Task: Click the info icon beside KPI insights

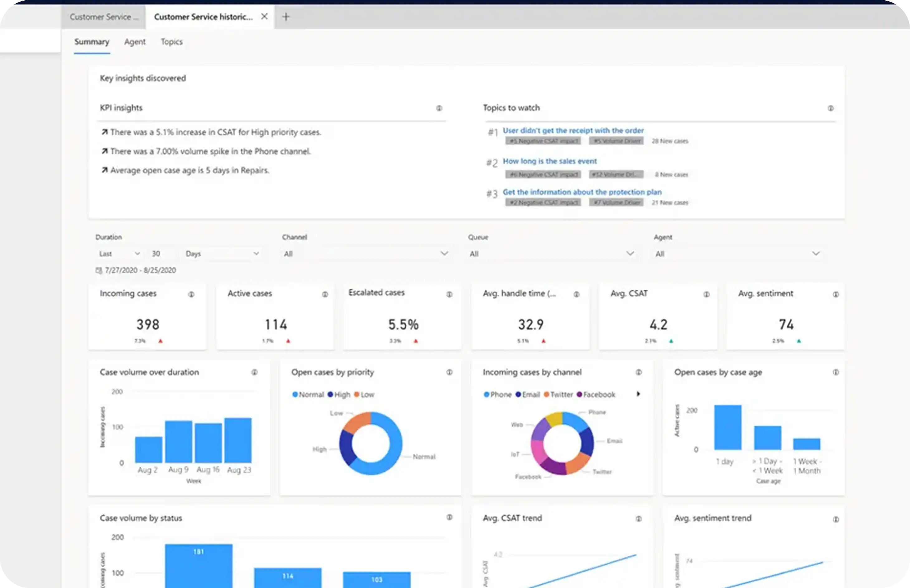Action: (439, 108)
